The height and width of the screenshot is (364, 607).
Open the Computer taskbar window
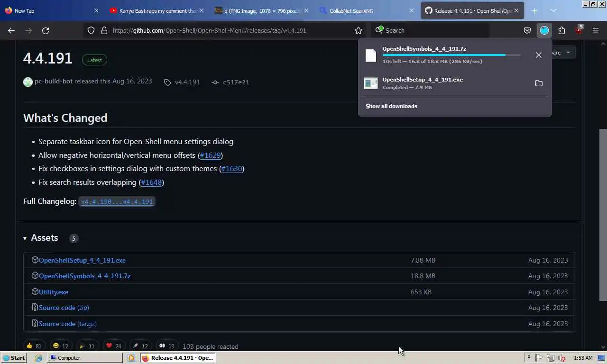[85, 358]
